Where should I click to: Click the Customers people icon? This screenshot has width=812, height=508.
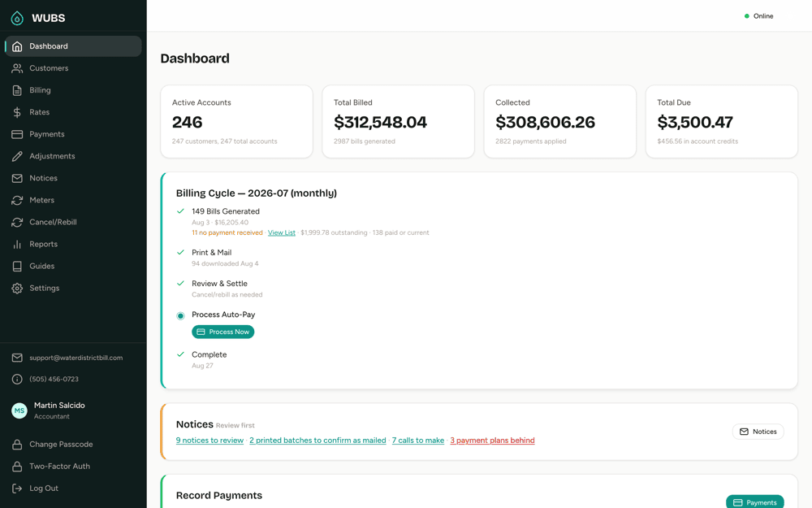tap(17, 68)
